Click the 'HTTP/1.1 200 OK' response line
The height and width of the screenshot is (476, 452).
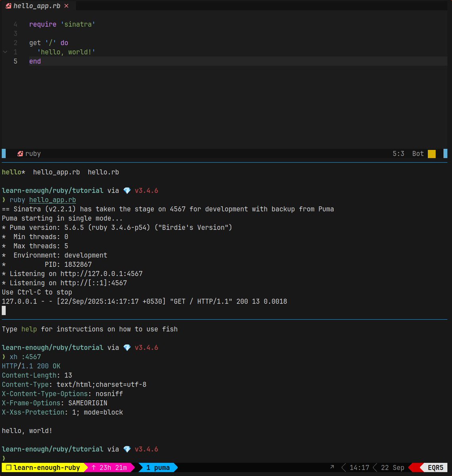[31, 366]
